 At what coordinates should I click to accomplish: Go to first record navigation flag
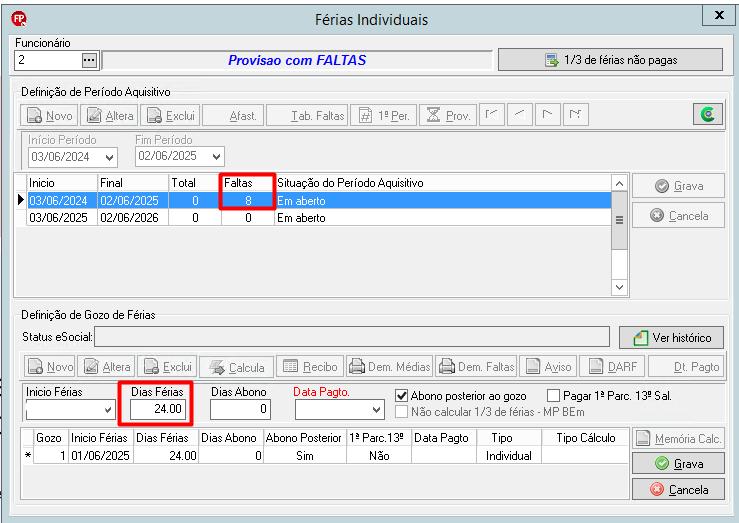[492, 114]
